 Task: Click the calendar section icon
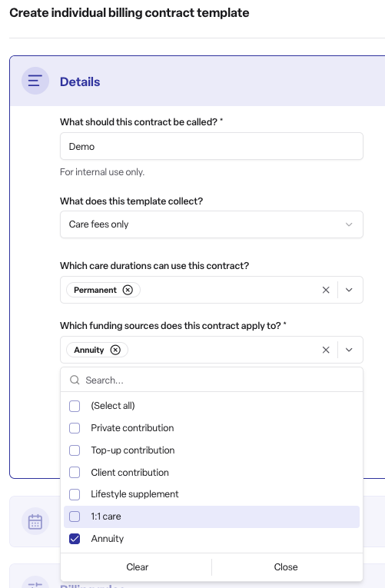35,522
